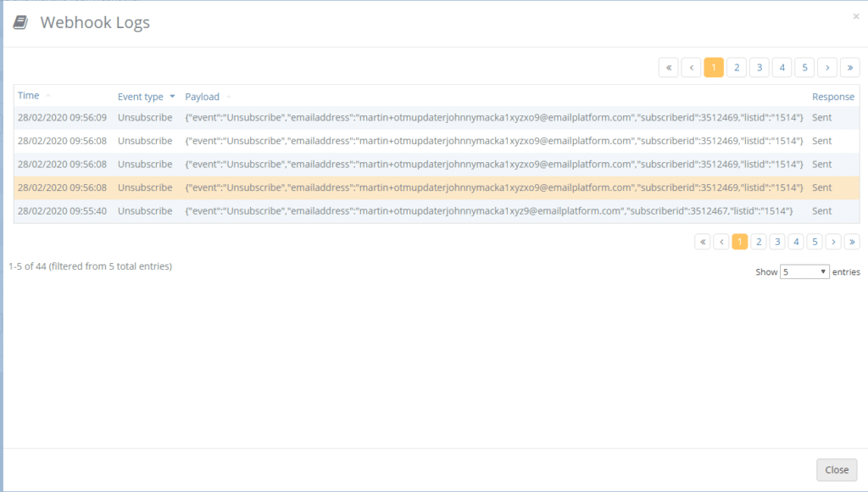This screenshot has width=868, height=492.
Task: Click payload text in the 09:56:09 row
Action: 494,117
